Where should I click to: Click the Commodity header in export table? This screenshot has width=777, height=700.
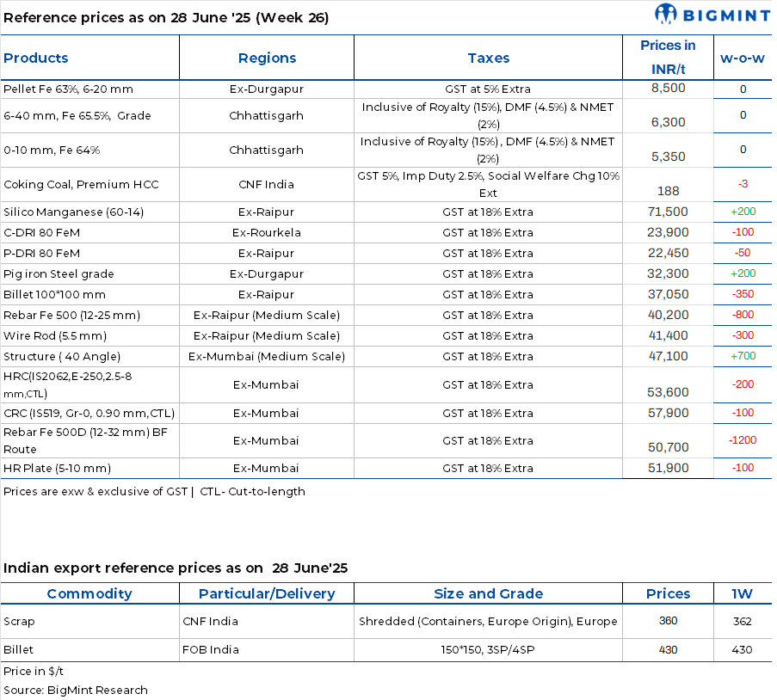coord(89,594)
